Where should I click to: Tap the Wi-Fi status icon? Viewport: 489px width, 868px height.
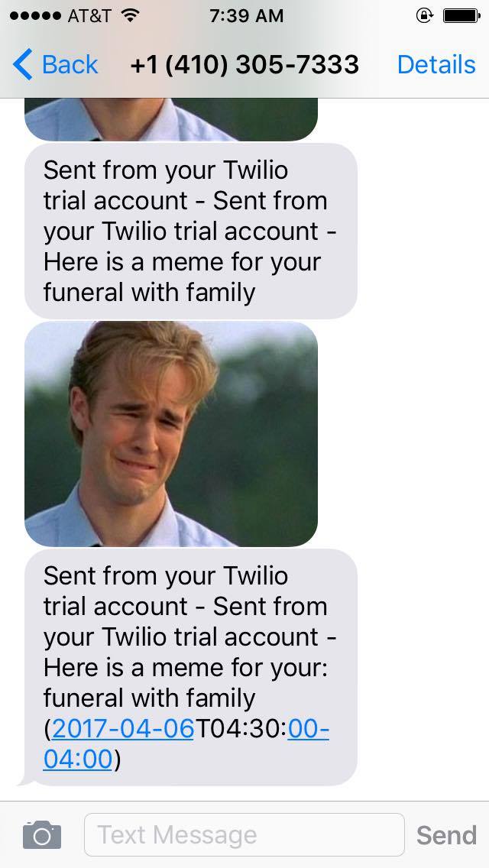click(x=130, y=15)
